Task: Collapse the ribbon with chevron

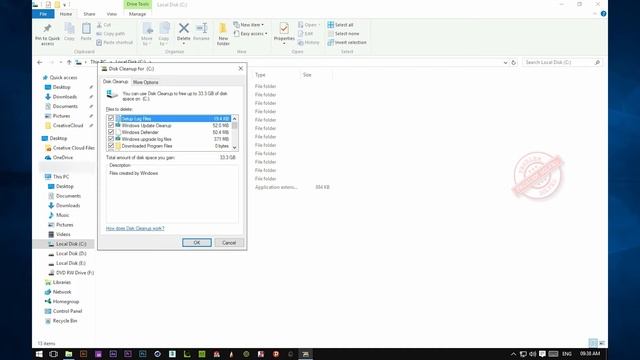Action: tap(595, 14)
